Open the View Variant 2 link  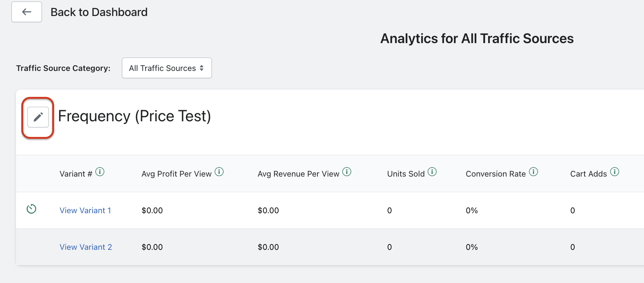tap(86, 247)
